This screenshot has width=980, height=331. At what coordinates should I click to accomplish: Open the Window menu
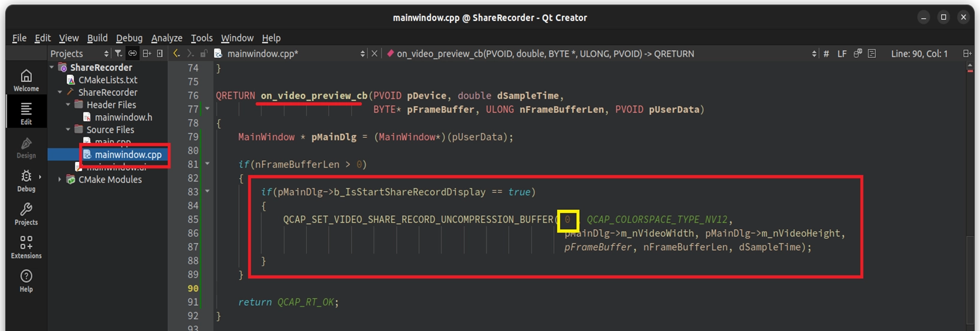tap(237, 38)
